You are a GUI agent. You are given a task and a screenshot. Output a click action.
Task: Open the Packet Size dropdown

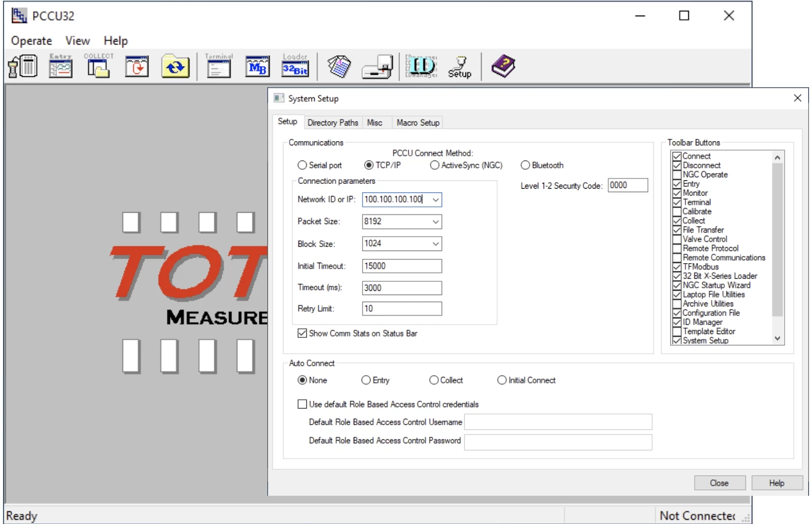coord(435,222)
